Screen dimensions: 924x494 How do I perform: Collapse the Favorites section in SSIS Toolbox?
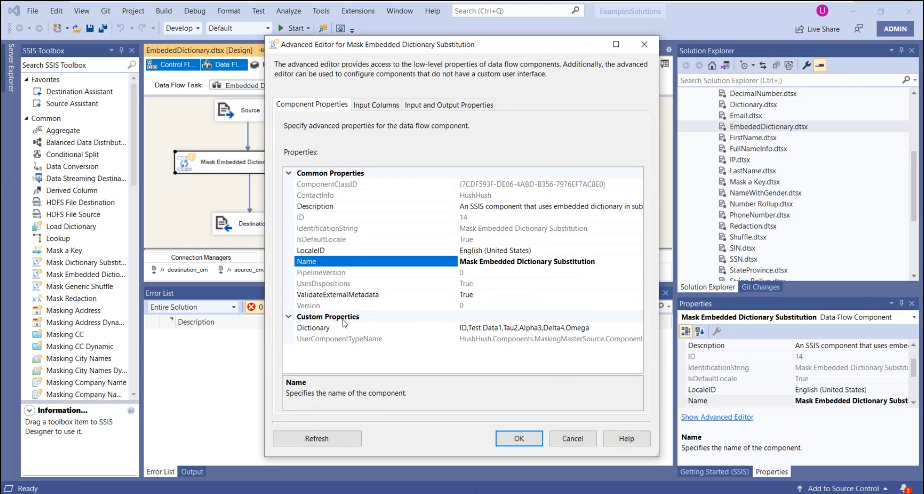(x=27, y=80)
